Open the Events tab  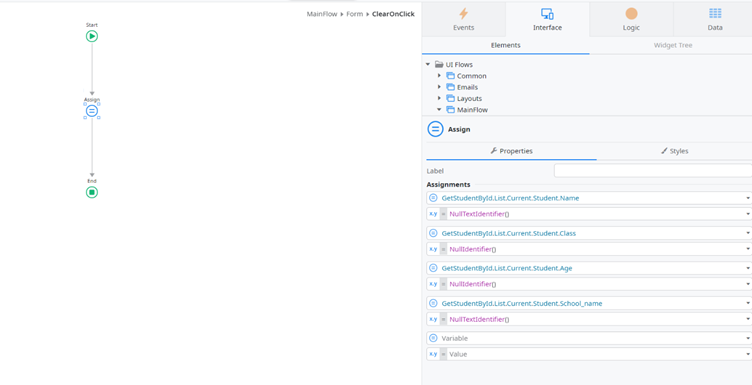pyautogui.click(x=463, y=19)
